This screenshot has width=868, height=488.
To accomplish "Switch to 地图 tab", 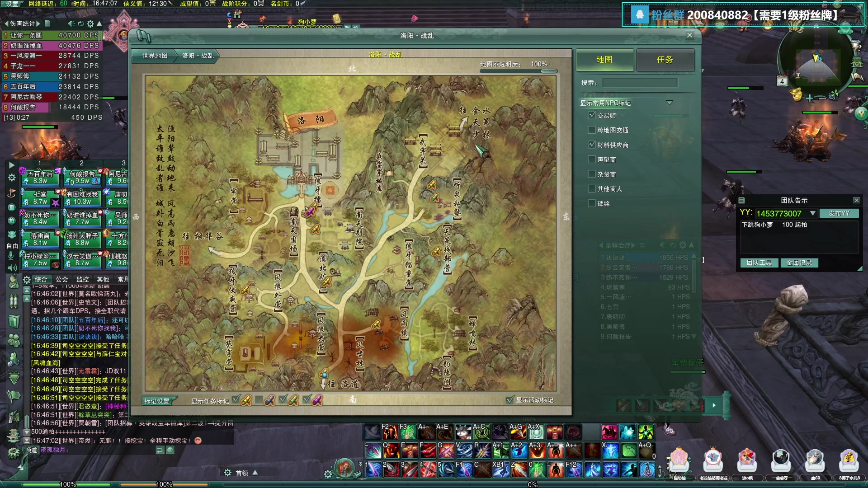I will (x=604, y=60).
